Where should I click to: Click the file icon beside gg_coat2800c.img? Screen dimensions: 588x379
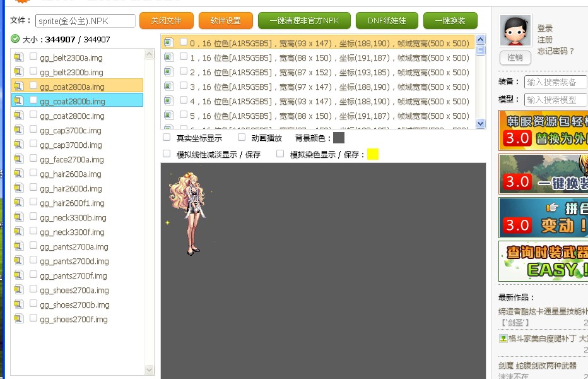18,116
